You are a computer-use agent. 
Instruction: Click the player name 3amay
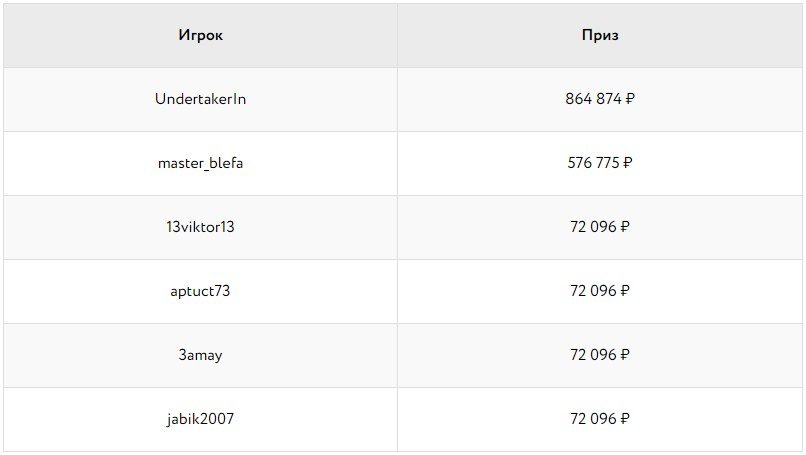point(200,355)
